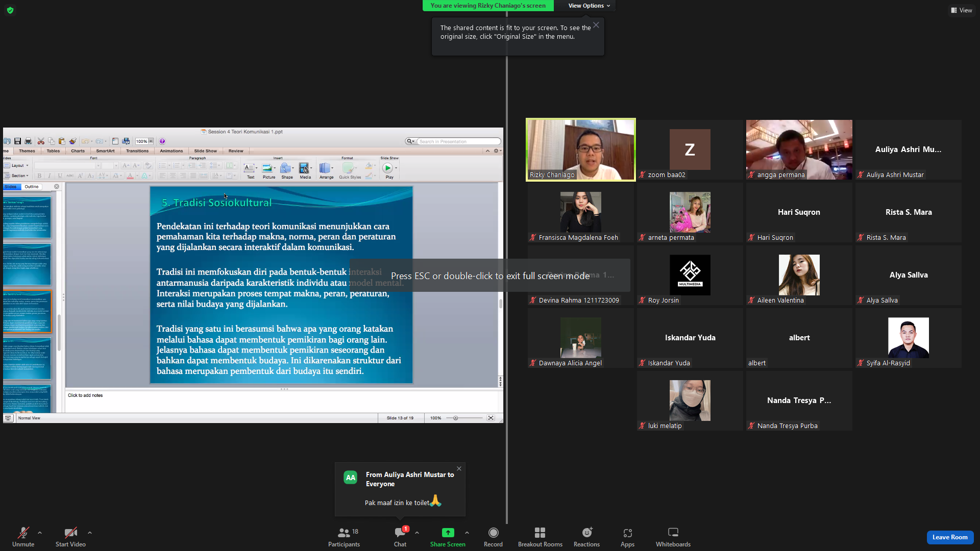The height and width of the screenshot is (551, 980).
Task: Click the Copy icon in PowerPoint toolbar
Action: click(51, 141)
